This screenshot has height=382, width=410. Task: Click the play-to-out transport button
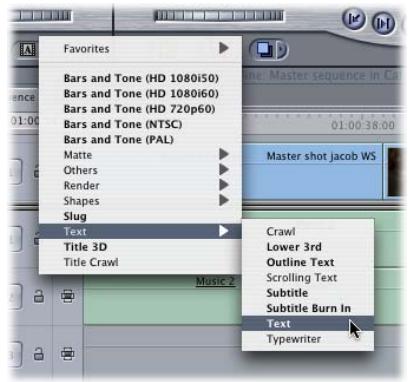tap(383, 23)
